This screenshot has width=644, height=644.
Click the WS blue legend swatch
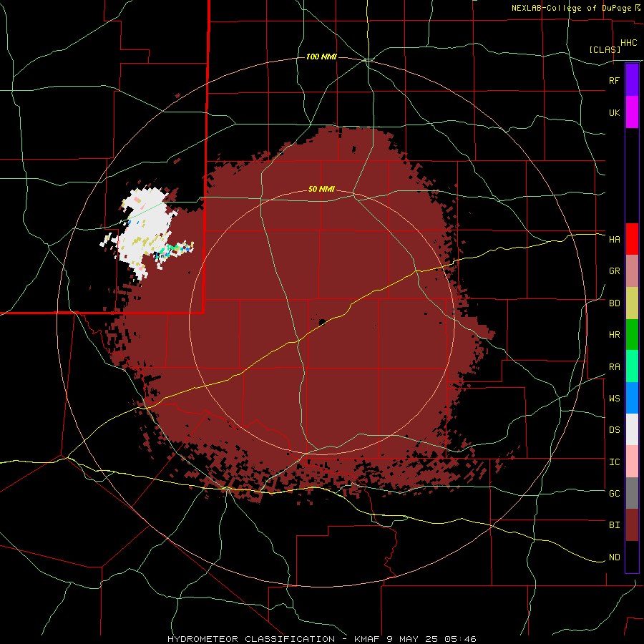[x=632, y=398]
